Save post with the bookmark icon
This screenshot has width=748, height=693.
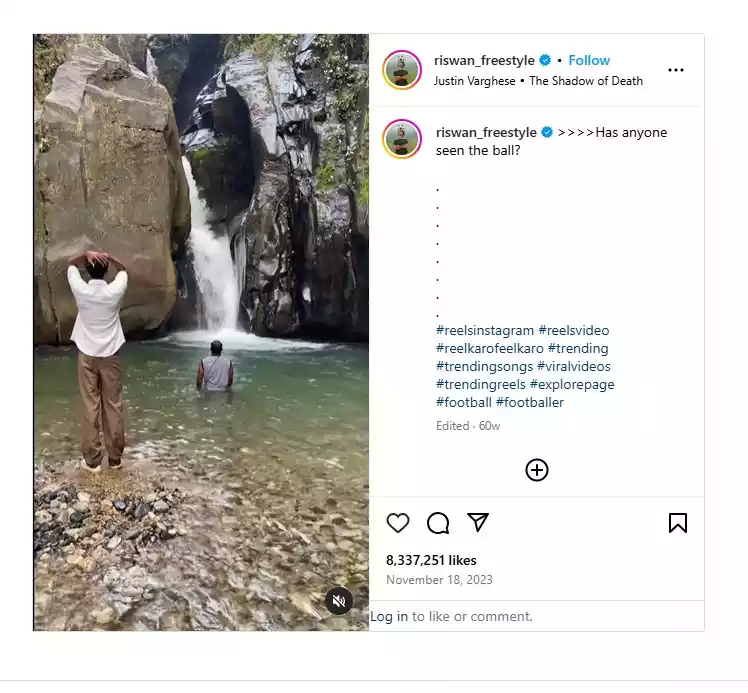tap(677, 523)
